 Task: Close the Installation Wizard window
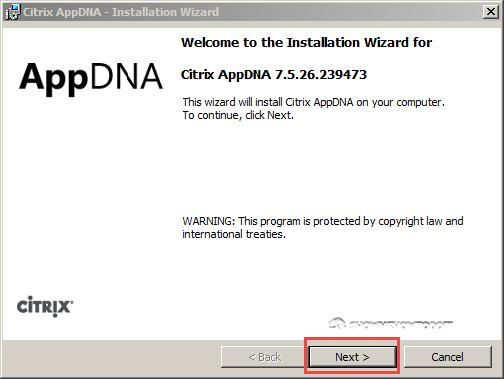491,12
